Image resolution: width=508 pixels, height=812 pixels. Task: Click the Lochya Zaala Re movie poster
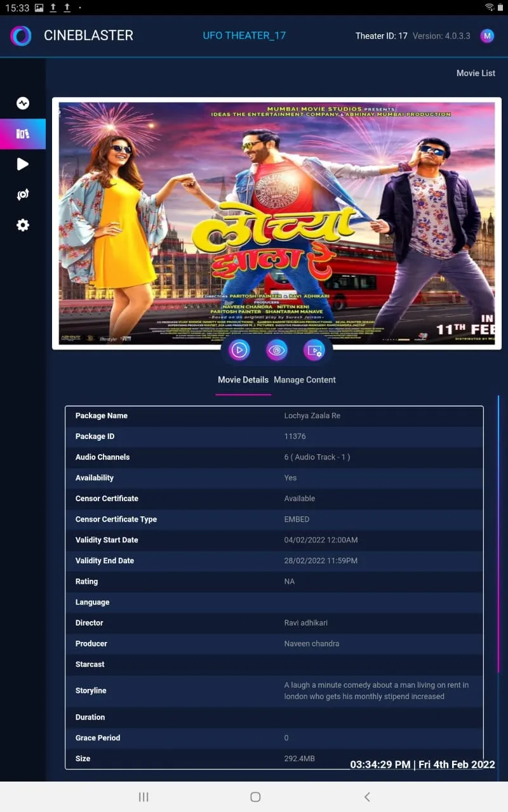[x=277, y=223]
